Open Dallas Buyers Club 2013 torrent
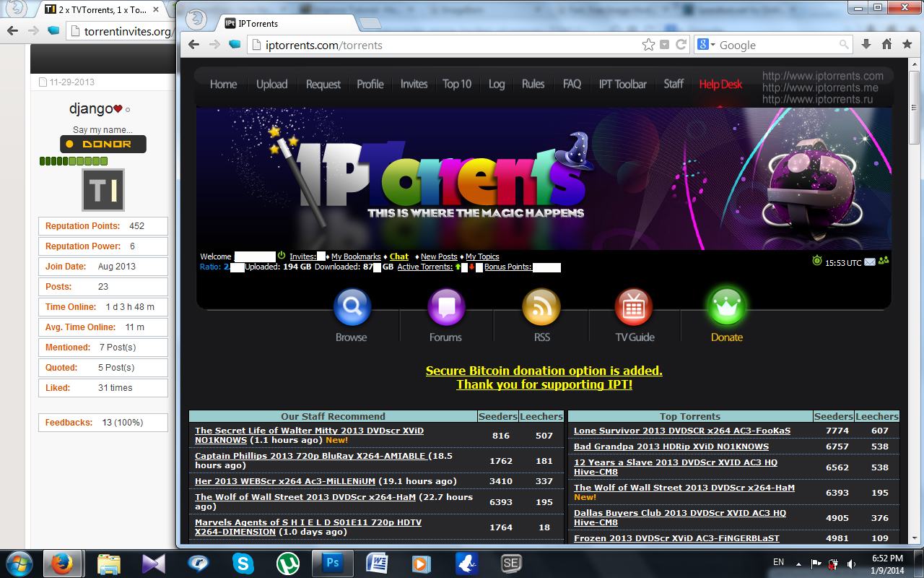 coord(680,517)
